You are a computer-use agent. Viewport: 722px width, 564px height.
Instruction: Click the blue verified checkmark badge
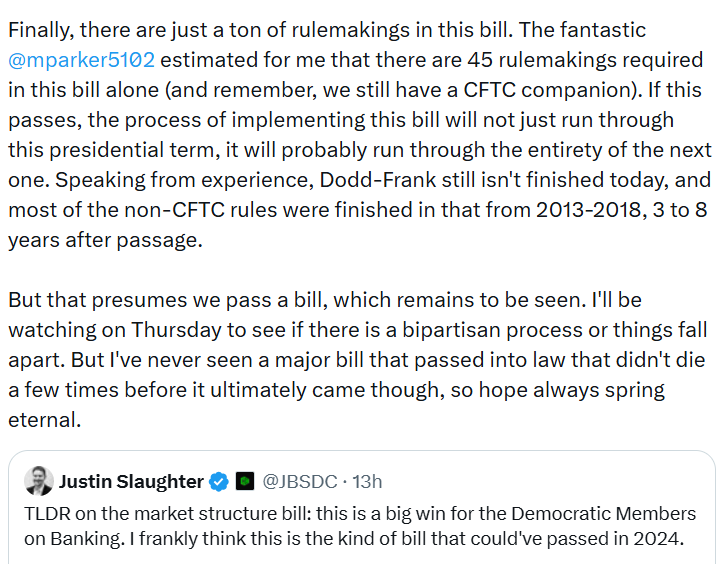coord(218,482)
